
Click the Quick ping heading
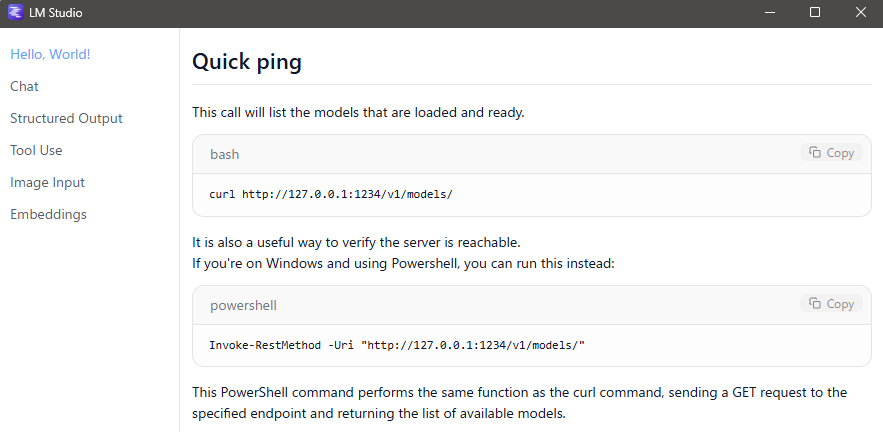point(247,62)
